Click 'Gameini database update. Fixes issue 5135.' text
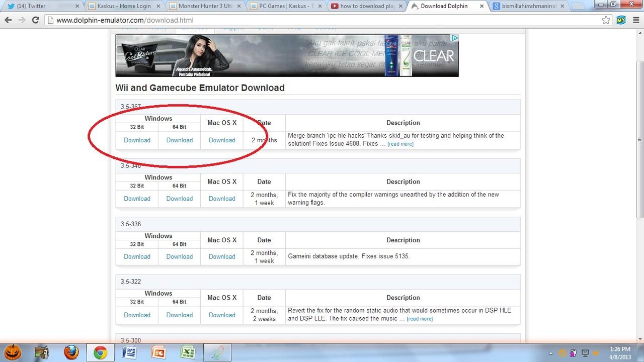644x362 pixels. point(349,256)
